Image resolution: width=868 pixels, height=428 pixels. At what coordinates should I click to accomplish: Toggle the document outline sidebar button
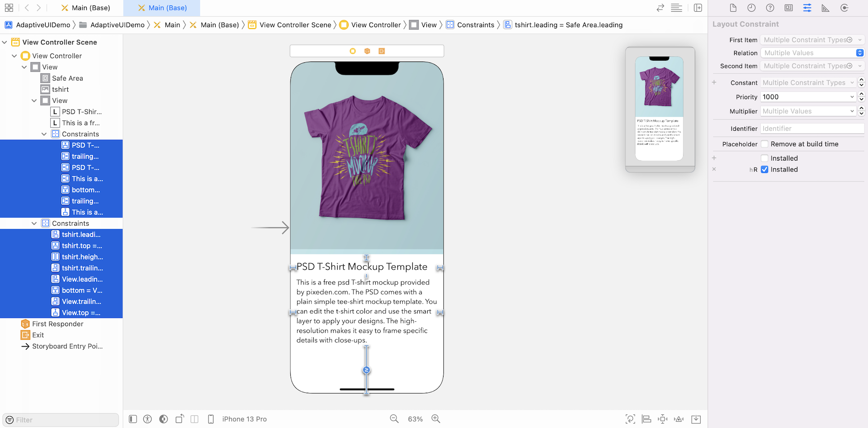pos(133,419)
